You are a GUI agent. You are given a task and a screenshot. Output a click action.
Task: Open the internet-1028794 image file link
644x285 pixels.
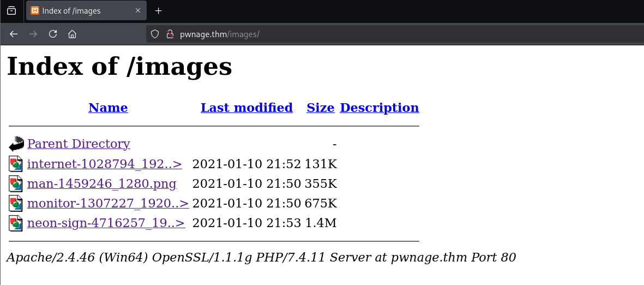(104, 164)
